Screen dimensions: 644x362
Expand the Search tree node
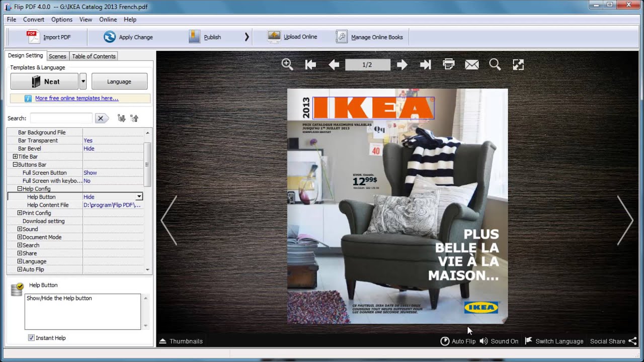click(x=20, y=245)
